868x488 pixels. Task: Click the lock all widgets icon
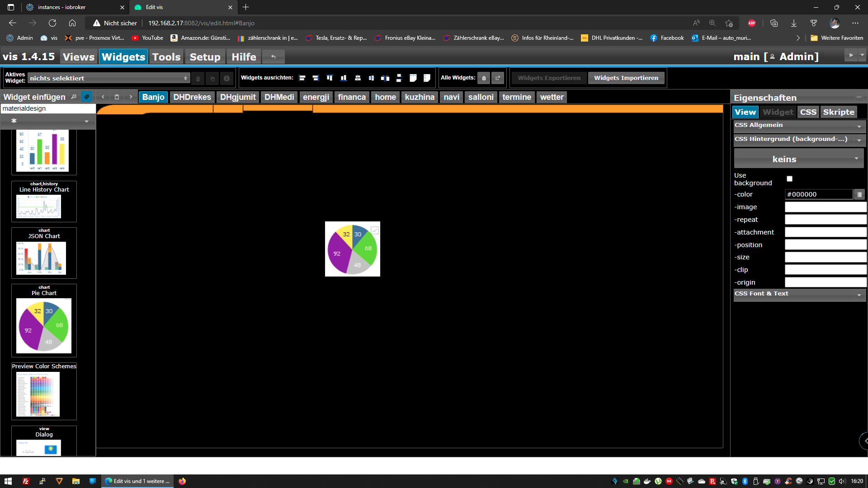point(484,78)
